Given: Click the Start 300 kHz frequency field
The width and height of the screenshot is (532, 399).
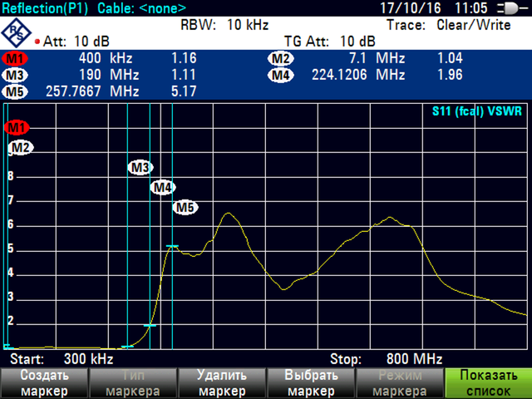Looking at the screenshot, I should [61, 360].
